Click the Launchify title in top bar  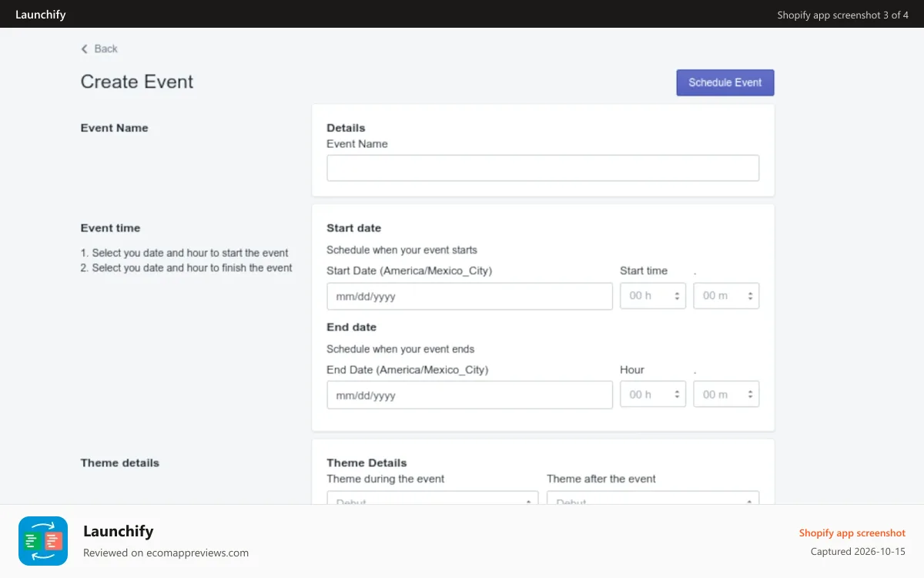click(x=41, y=15)
